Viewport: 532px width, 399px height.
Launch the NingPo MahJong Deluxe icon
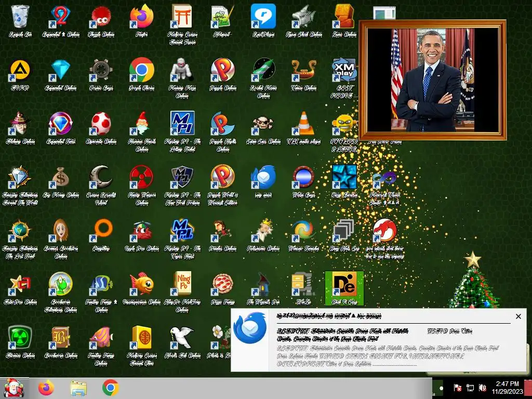point(182,284)
